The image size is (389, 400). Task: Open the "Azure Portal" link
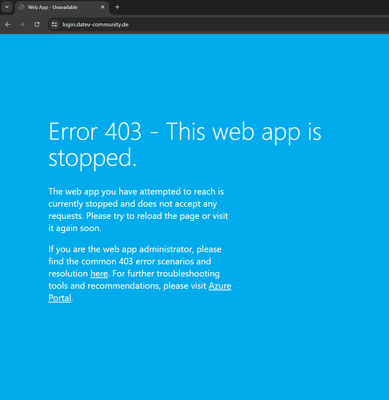pyautogui.click(x=220, y=286)
